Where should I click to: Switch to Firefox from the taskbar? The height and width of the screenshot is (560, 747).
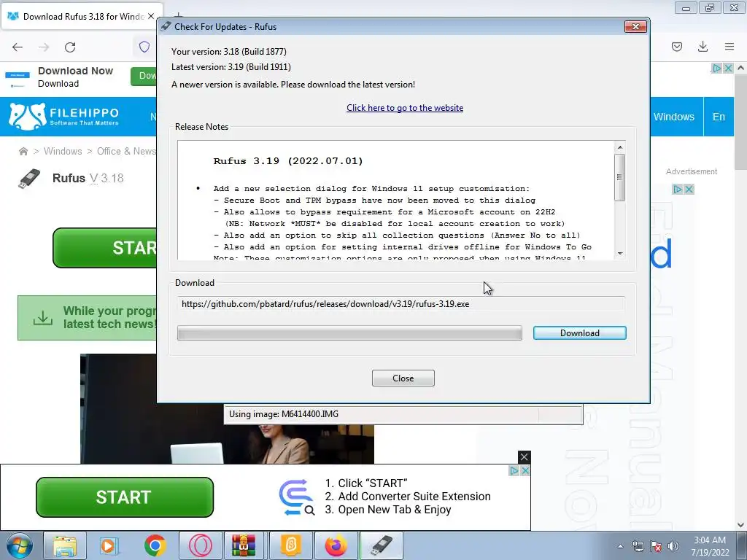[336, 545]
